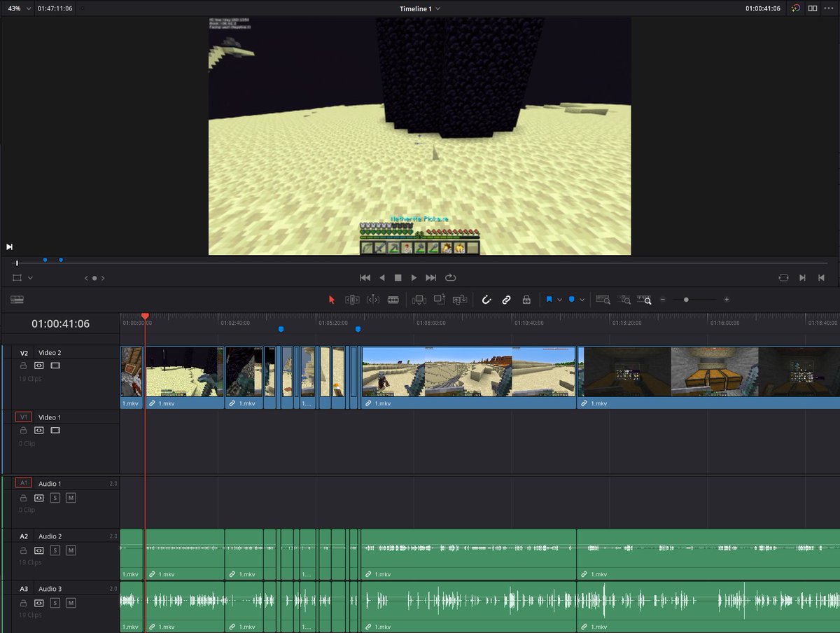Add a blue flag to clip

click(549, 299)
